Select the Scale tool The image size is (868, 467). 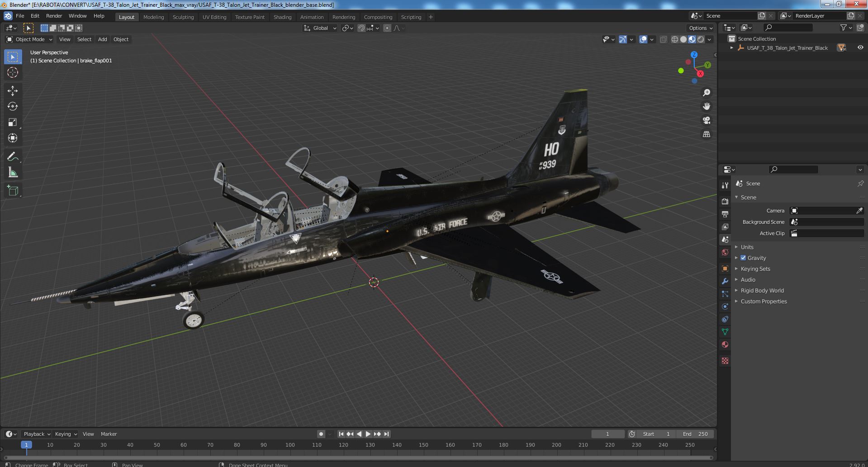[13, 122]
